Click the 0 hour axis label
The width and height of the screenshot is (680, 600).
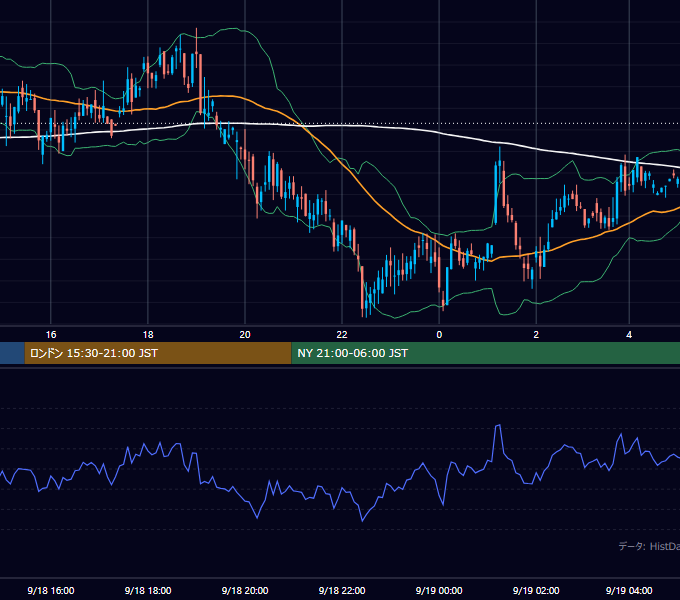tap(439, 335)
